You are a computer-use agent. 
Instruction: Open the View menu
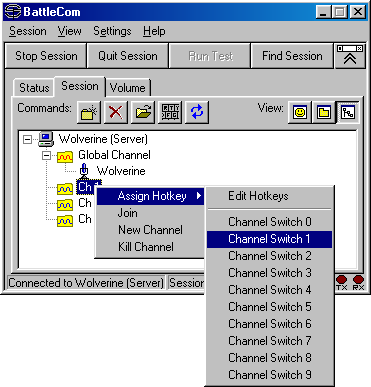[x=69, y=31]
